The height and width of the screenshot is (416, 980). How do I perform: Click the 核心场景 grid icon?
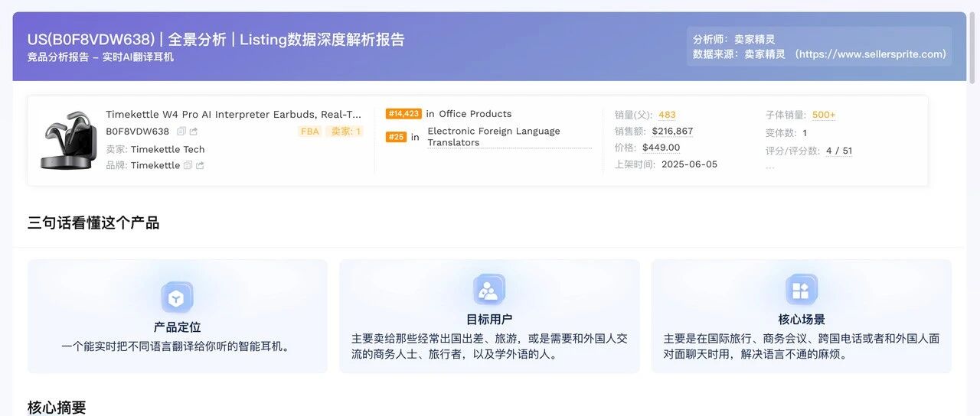pos(801,290)
